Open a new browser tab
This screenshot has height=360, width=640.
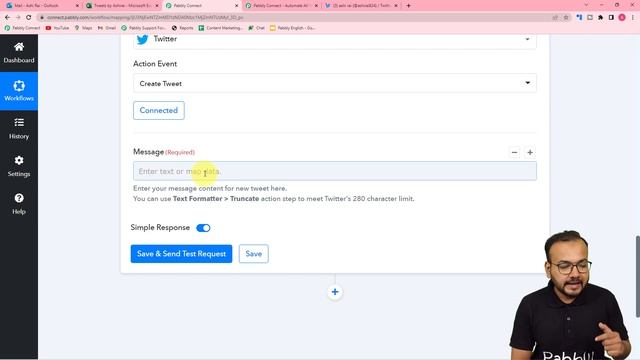tap(408, 6)
